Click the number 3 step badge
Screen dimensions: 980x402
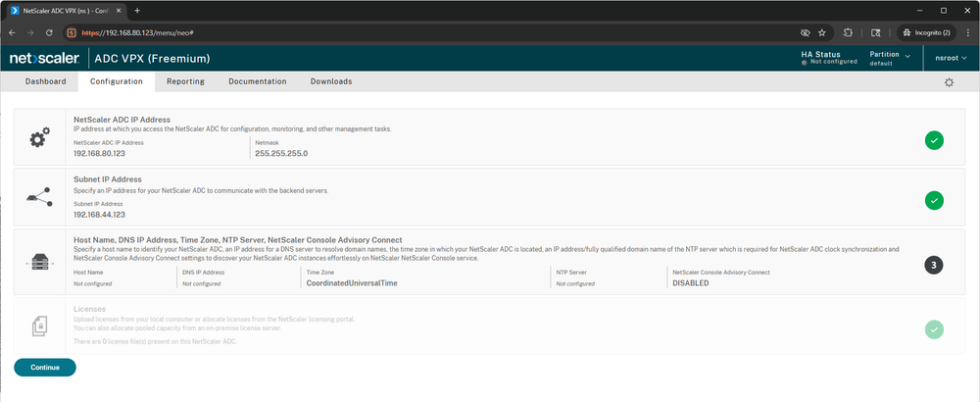point(934,265)
